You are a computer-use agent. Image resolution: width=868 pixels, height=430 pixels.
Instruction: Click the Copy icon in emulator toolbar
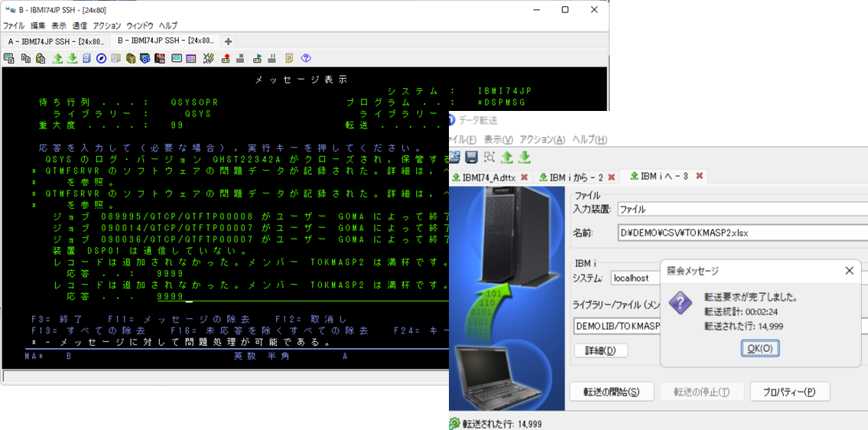pyautogui.click(x=25, y=58)
